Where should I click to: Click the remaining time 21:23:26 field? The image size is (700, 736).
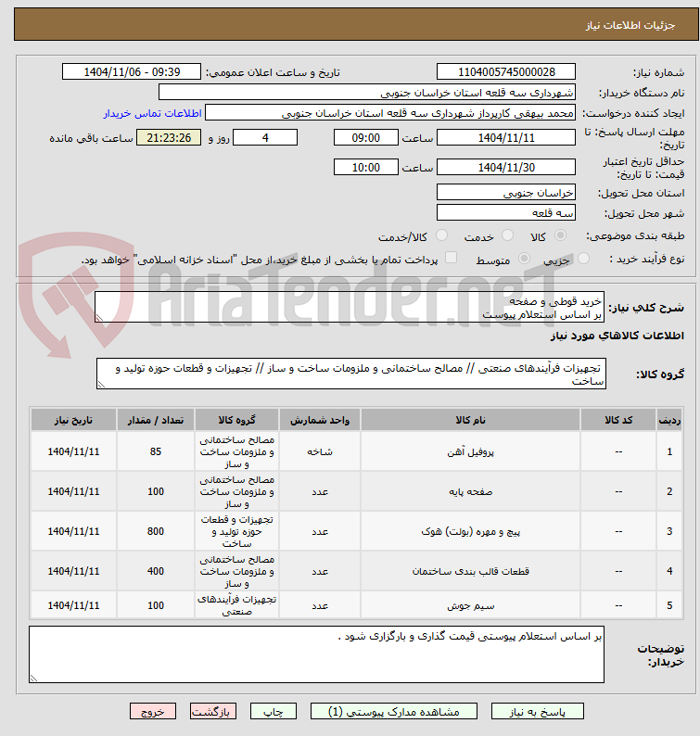[x=169, y=137]
